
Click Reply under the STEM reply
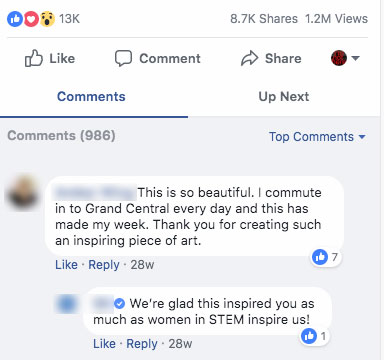(142, 344)
